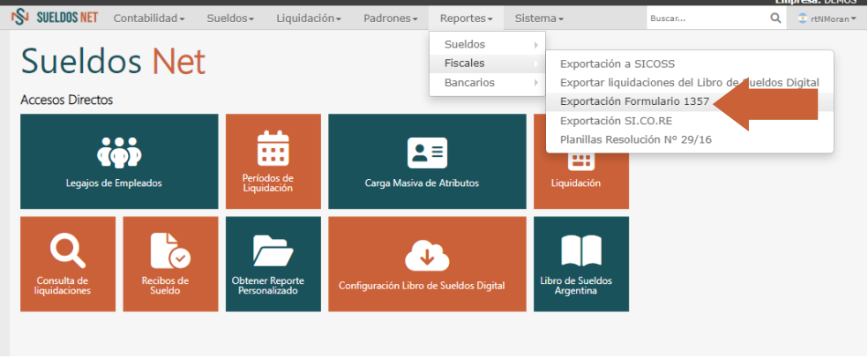Open the Legajos de Empleados people icon
Image resolution: width=868 pixels, height=358 pixels.
[x=119, y=152]
